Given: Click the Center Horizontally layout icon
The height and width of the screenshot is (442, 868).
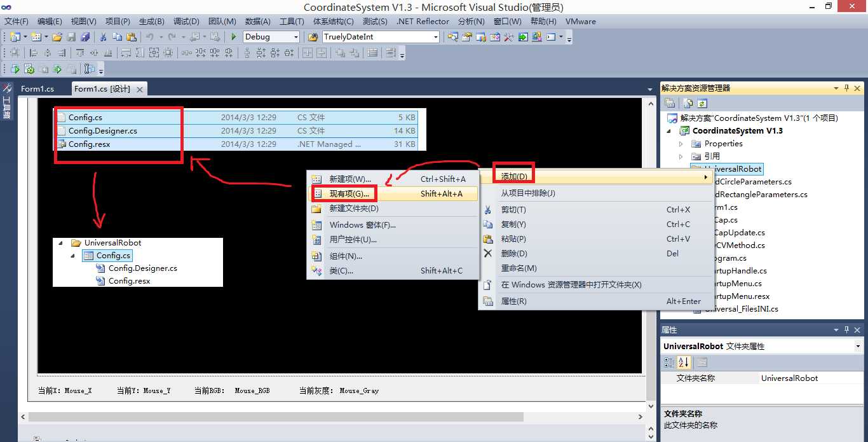Looking at the screenshot, I should pyautogui.click(x=308, y=53).
